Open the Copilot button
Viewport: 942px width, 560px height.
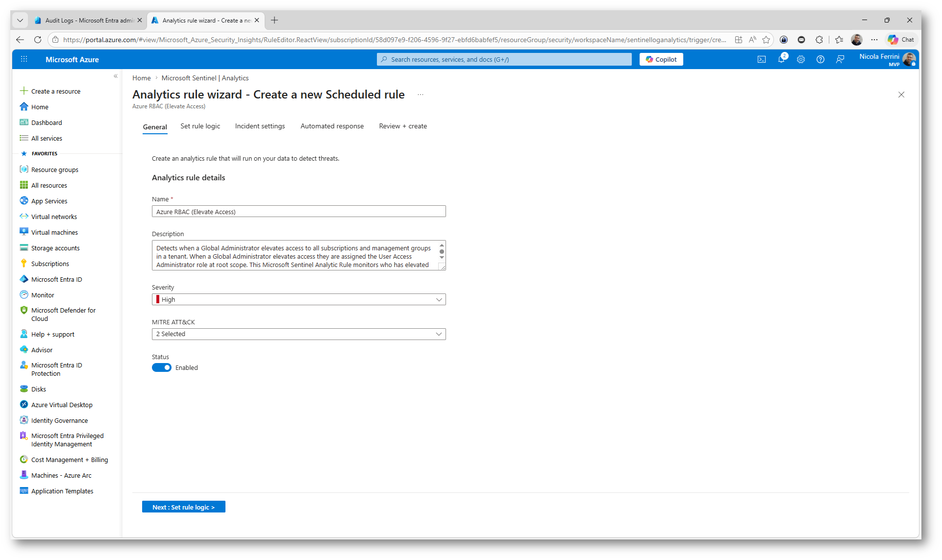(x=661, y=59)
